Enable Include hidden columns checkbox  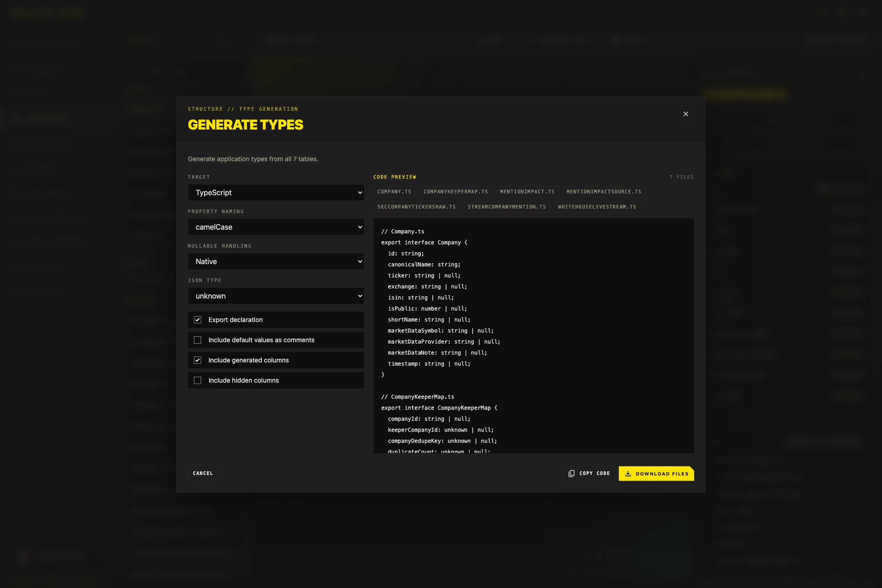click(x=198, y=380)
